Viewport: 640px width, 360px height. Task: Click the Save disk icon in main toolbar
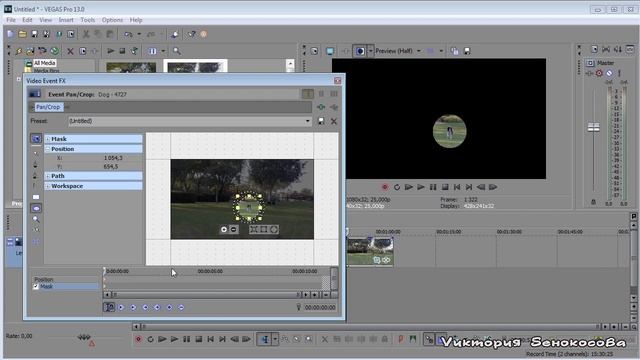(x=34, y=34)
